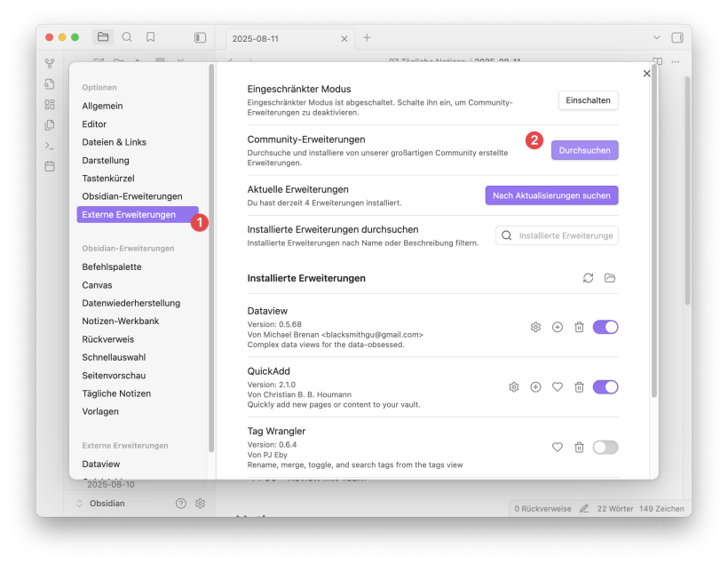Viewport: 728px width, 564px height.
Task: Focus the installed plugins search field
Action: [x=557, y=235]
